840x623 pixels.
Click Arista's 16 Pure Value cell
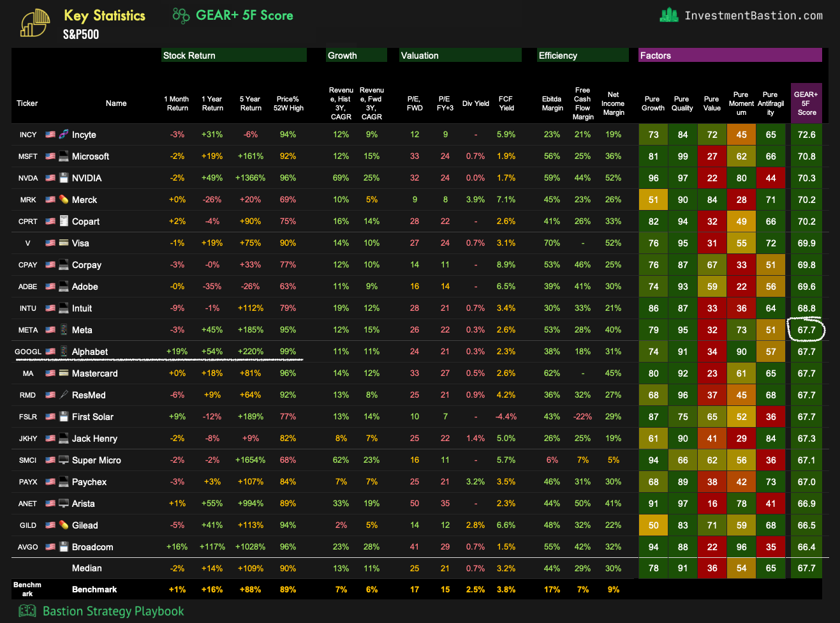coord(712,504)
